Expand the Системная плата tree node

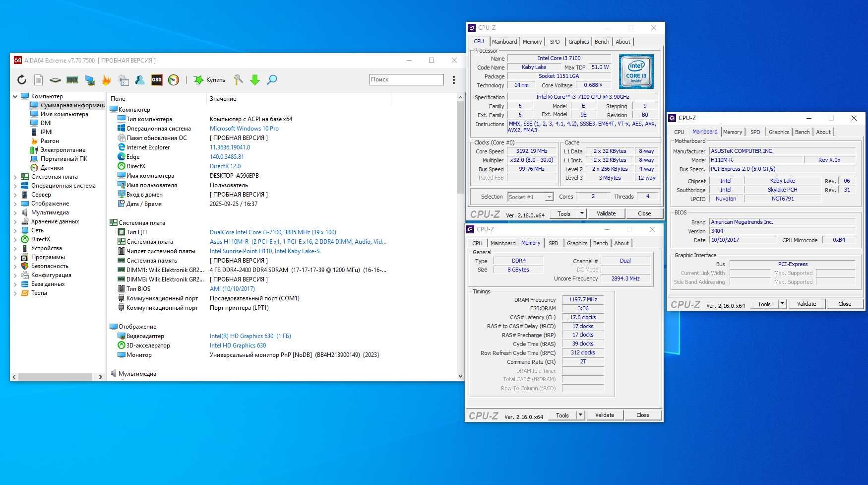(x=15, y=177)
